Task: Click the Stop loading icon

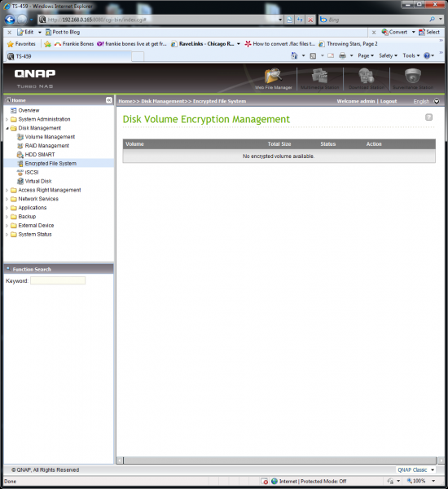Action: click(310, 20)
